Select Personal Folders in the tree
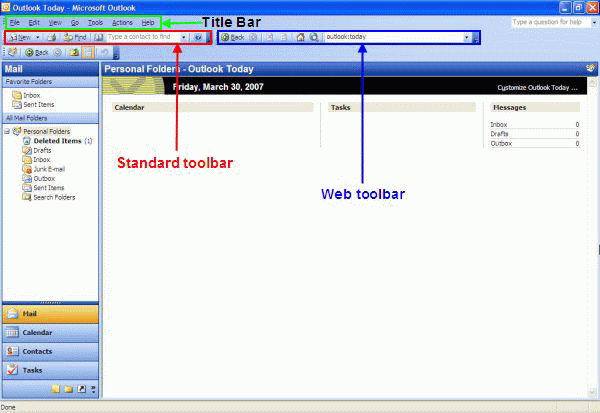 pyautogui.click(x=46, y=131)
